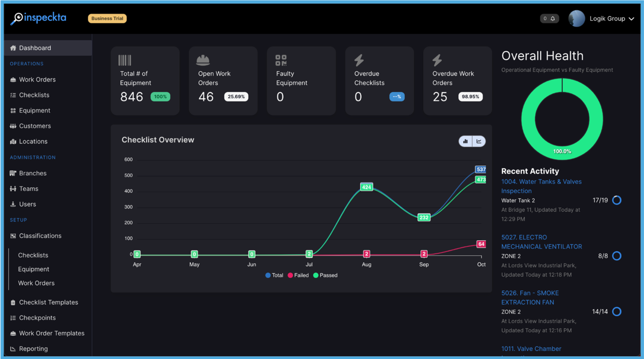This screenshot has height=359, width=644.
Task: Open Equipment under Classifications
Action: point(33,269)
